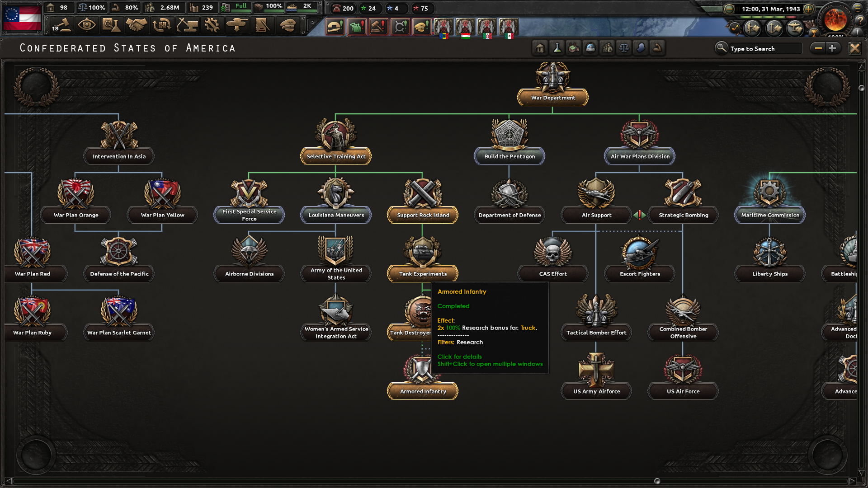Toggle the Industry factory focus filter
The height and width of the screenshot is (488, 868).
[574, 48]
